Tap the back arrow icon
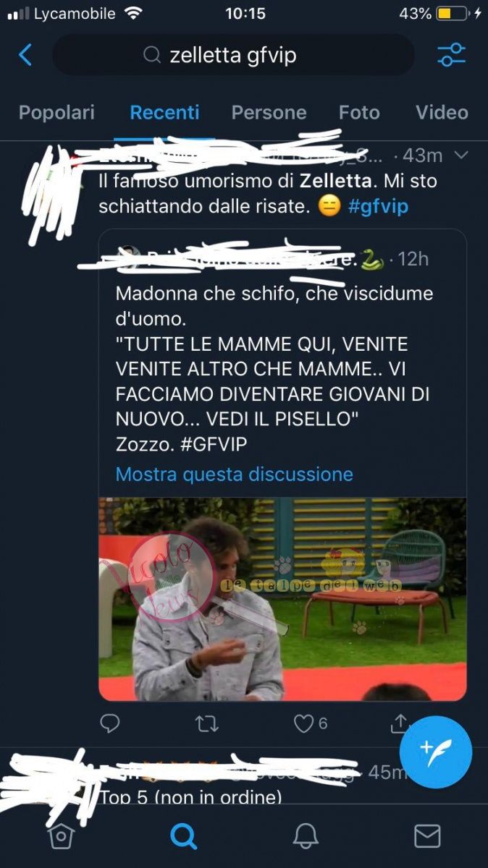 coord(25,55)
